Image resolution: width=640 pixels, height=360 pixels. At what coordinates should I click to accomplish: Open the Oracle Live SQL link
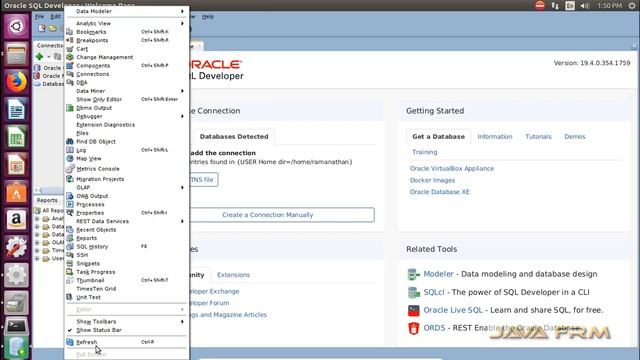tap(453, 310)
